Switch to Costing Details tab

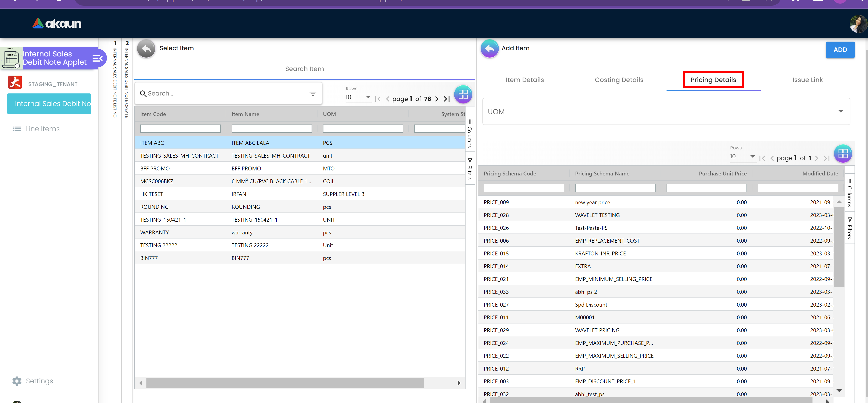pyautogui.click(x=619, y=80)
